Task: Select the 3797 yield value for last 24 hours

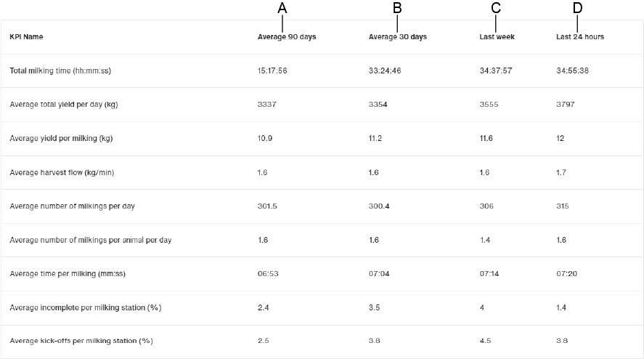Action: pyautogui.click(x=565, y=105)
